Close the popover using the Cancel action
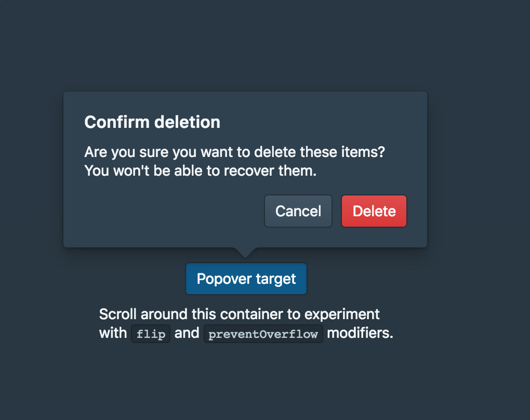 pyautogui.click(x=298, y=211)
